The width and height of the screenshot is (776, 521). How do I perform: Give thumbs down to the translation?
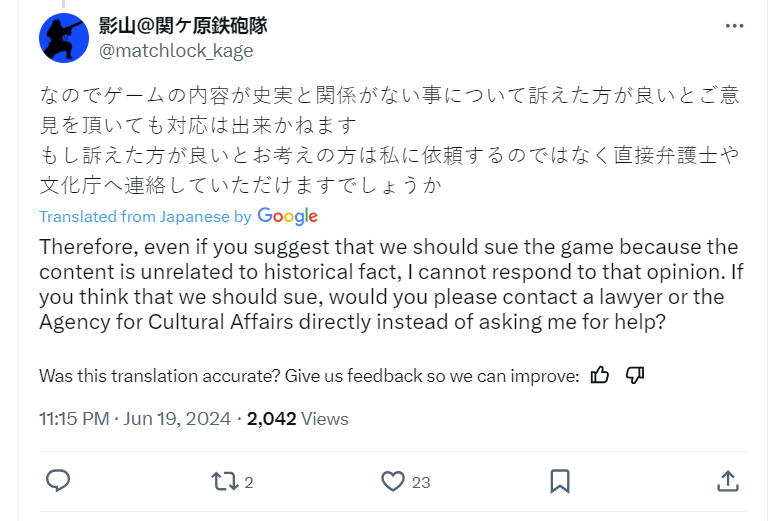tap(635, 375)
